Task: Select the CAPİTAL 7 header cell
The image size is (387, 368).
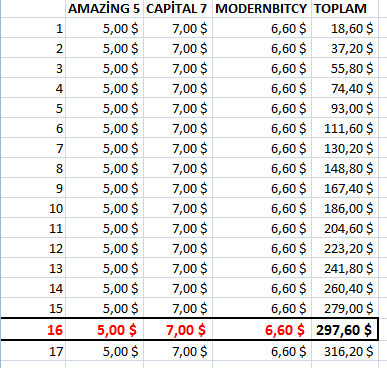Action: click(178, 9)
